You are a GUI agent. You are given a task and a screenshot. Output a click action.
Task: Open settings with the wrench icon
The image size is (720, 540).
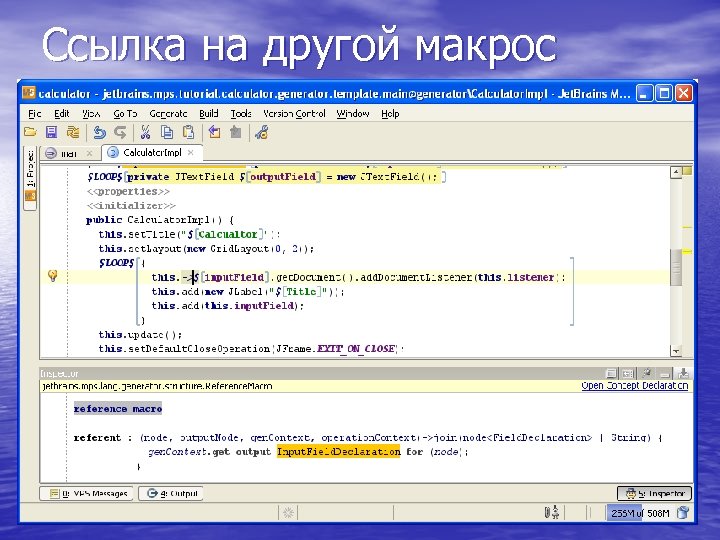point(262,132)
